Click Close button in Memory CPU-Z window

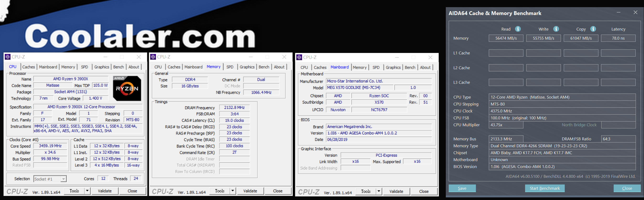278,191
